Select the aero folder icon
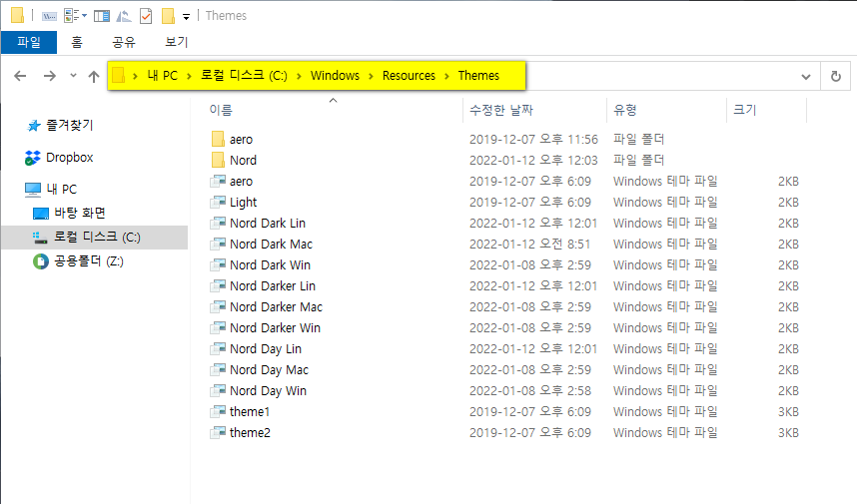This screenshot has width=857, height=504. click(x=218, y=140)
